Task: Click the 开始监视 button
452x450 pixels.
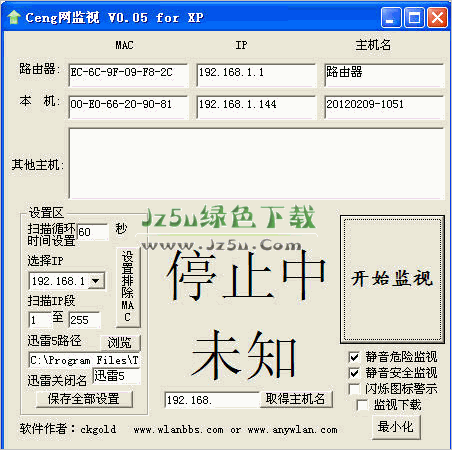Action: pos(392,279)
